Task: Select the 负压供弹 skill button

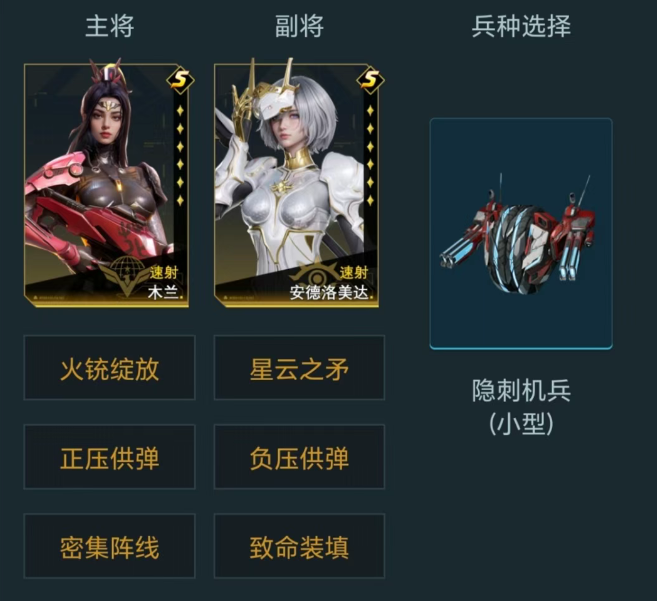Action: [x=299, y=457]
